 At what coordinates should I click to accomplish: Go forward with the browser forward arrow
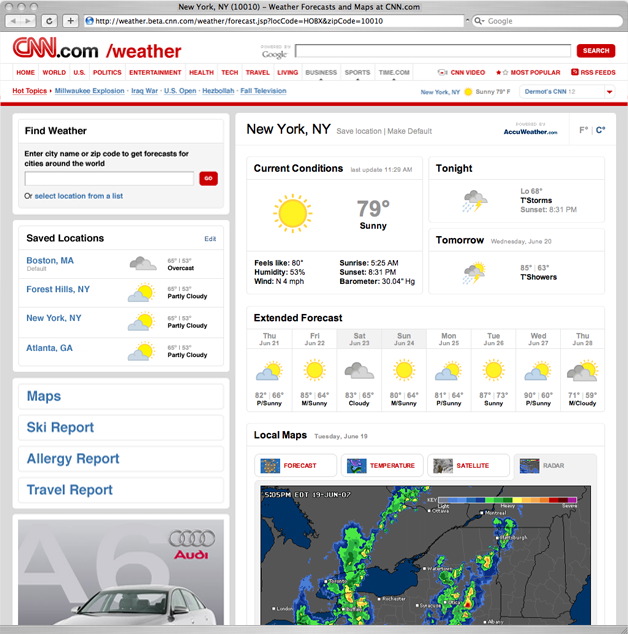pyautogui.click(x=28, y=21)
